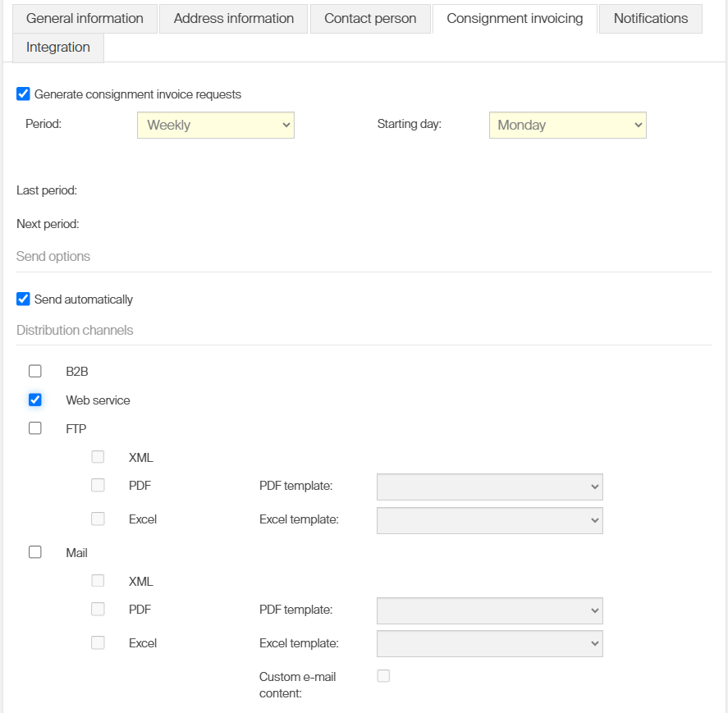This screenshot has width=728, height=713.
Task: Check the Excel option under Mail
Action: (98, 642)
